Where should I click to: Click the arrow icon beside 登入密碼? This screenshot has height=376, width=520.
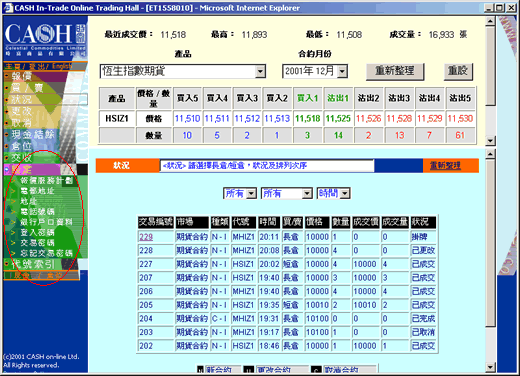point(13,232)
